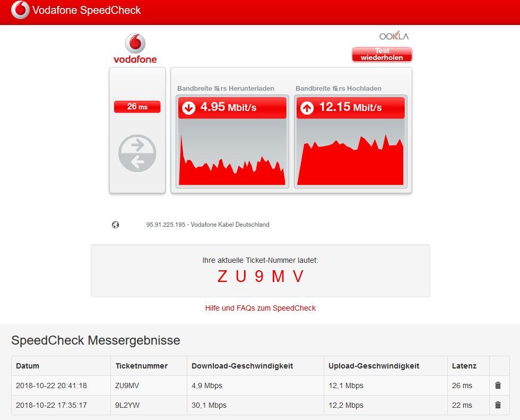The height and width of the screenshot is (420, 520).
Task: Click the SpeedCheck Messergebnisse heading
Action: click(96, 340)
